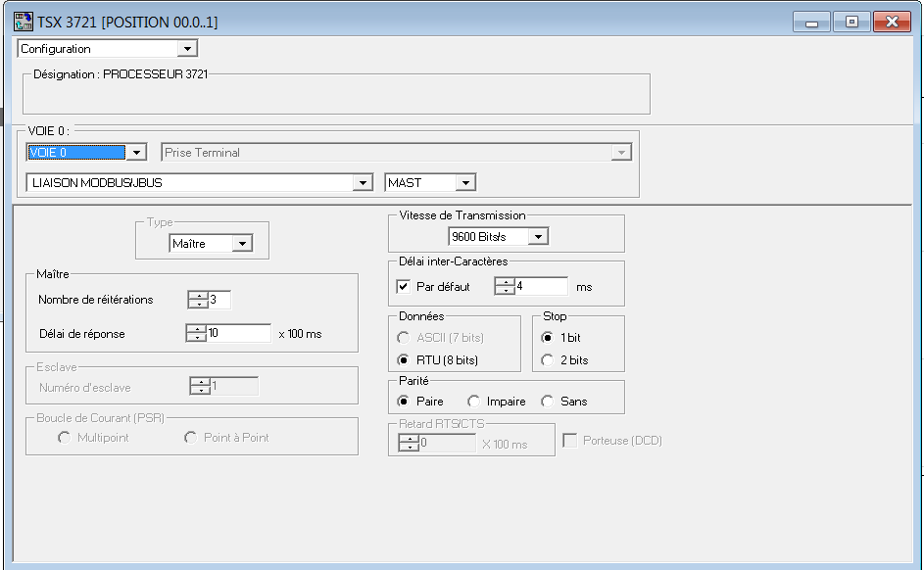The height and width of the screenshot is (570, 924).
Task: Click the Retard RTS/CTS spinner arrows
Action: (409, 443)
